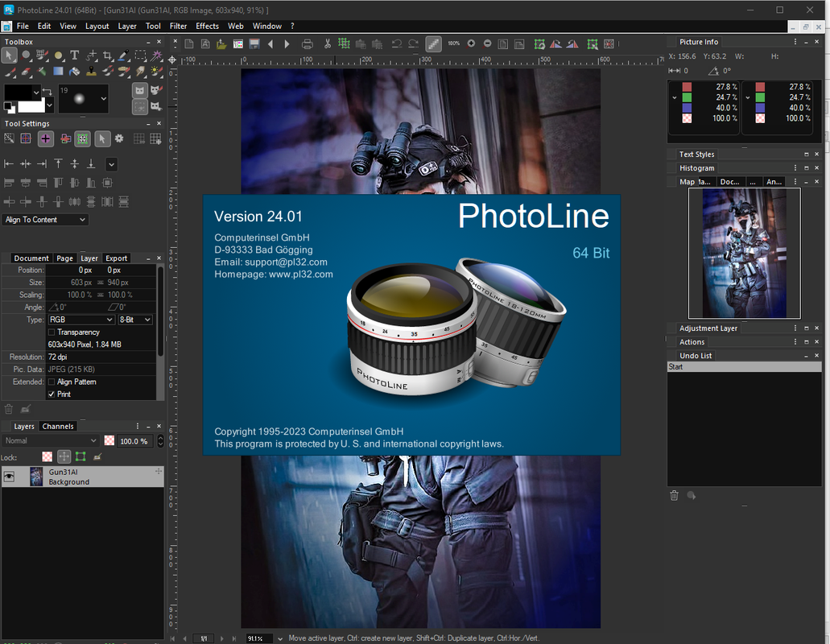Select the rectangular marquee selection tool

click(140, 55)
